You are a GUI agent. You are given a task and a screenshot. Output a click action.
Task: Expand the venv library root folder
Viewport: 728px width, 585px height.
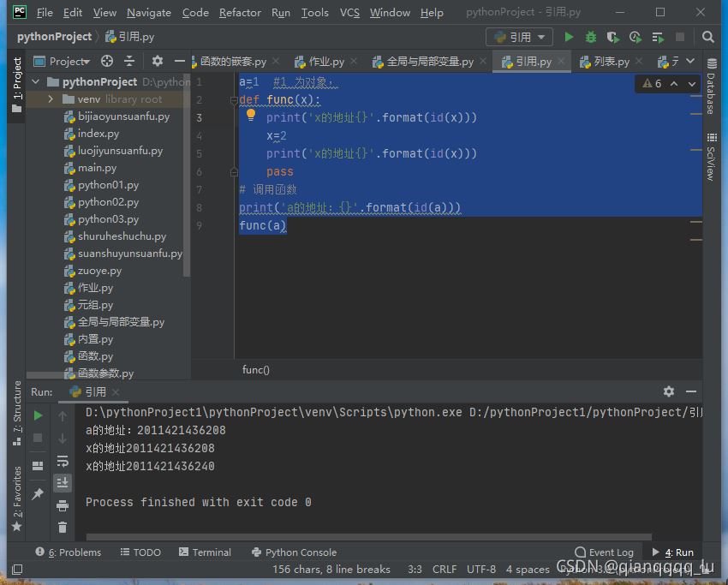pos(51,99)
